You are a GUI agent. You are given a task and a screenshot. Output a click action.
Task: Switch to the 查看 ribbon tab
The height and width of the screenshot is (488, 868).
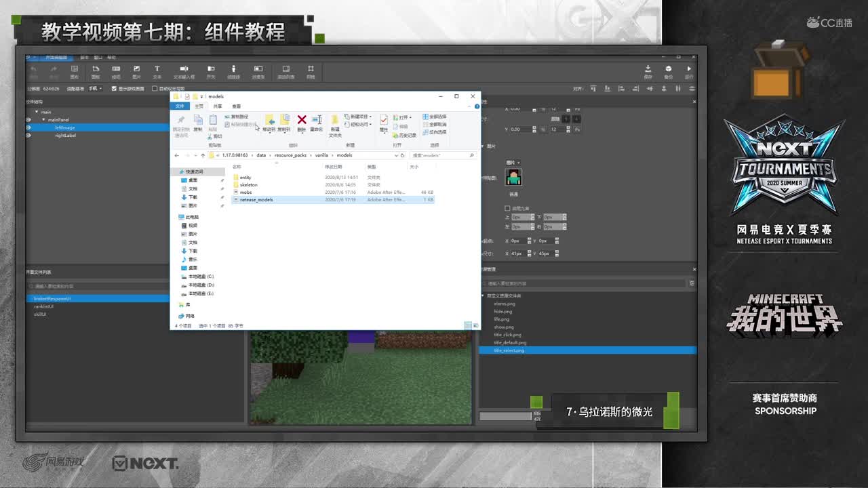coord(236,106)
